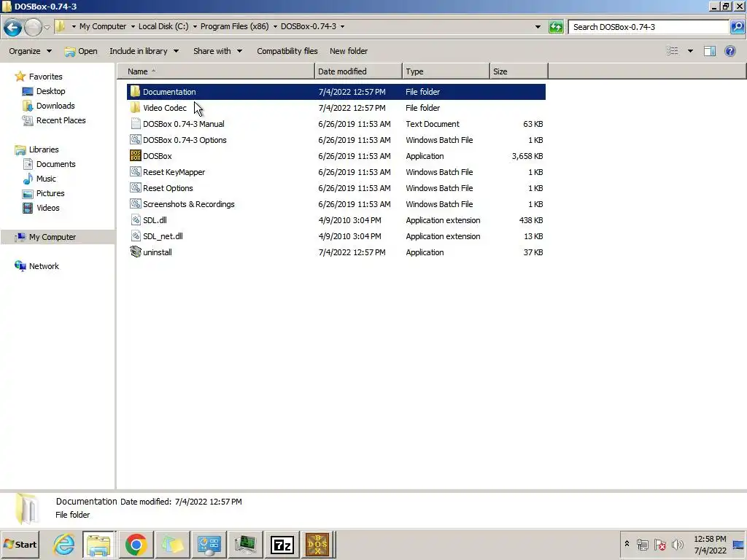This screenshot has height=560, width=747.
Task: Click the change view icon
Action: coord(672,51)
